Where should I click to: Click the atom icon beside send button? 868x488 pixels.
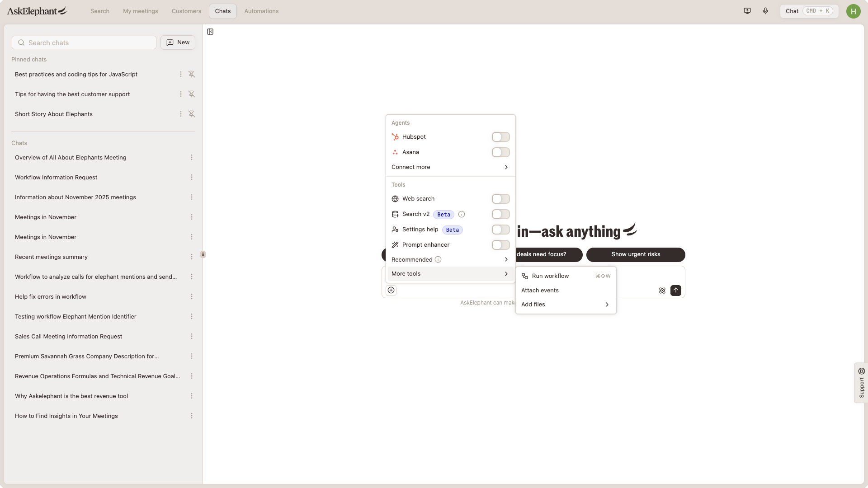[662, 291]
